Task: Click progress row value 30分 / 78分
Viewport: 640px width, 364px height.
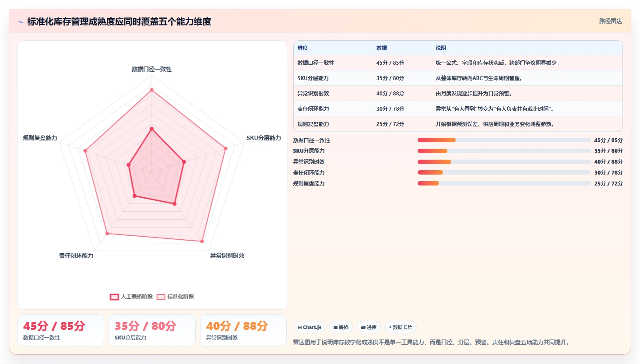Action: 608,173
